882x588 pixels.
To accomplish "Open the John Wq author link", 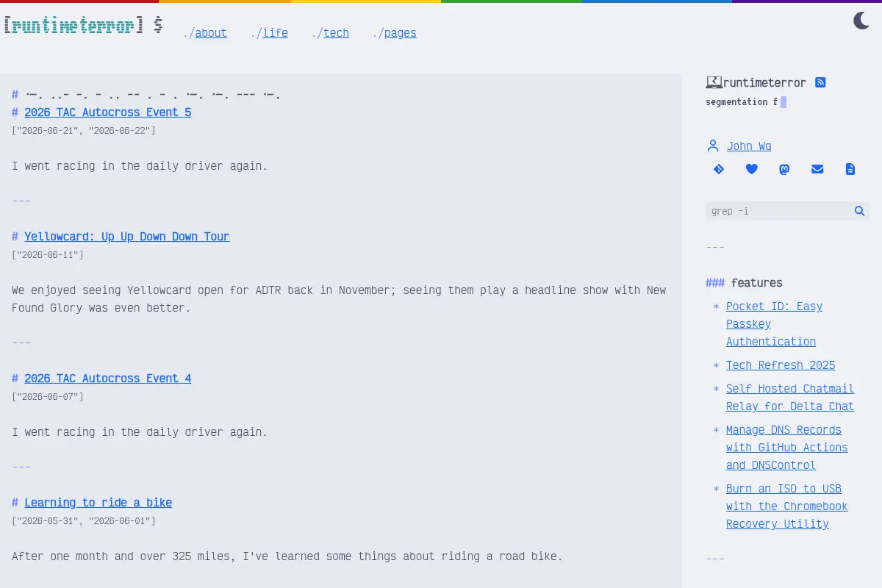I will point(749,146).
